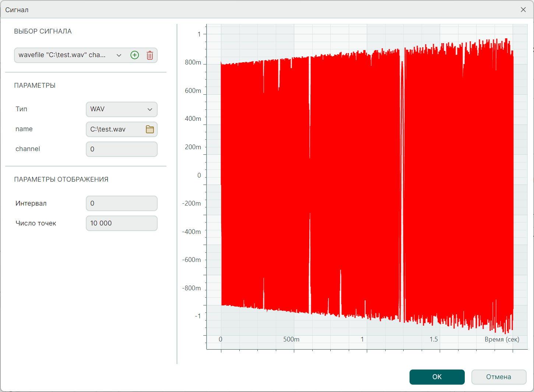Viewport: 534px width, 392px height.
Task: Click into the Интервал value field
Action: [x=122, y=203]
